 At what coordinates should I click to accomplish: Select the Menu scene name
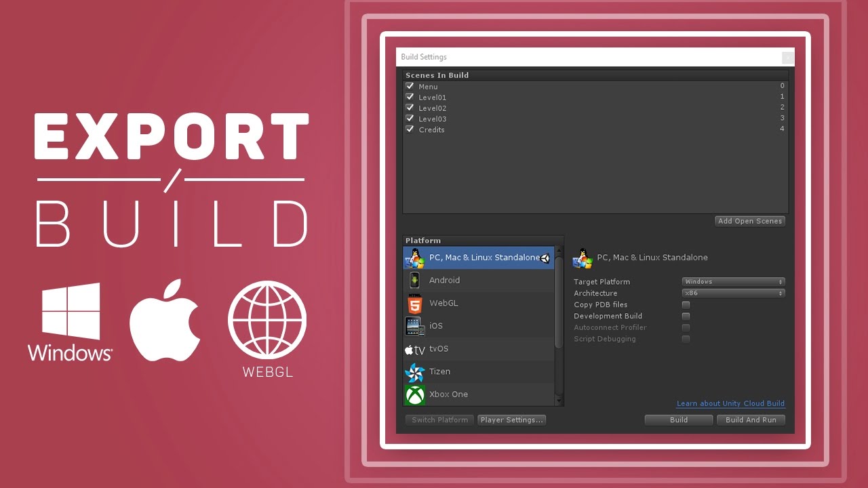pos(428,87)
